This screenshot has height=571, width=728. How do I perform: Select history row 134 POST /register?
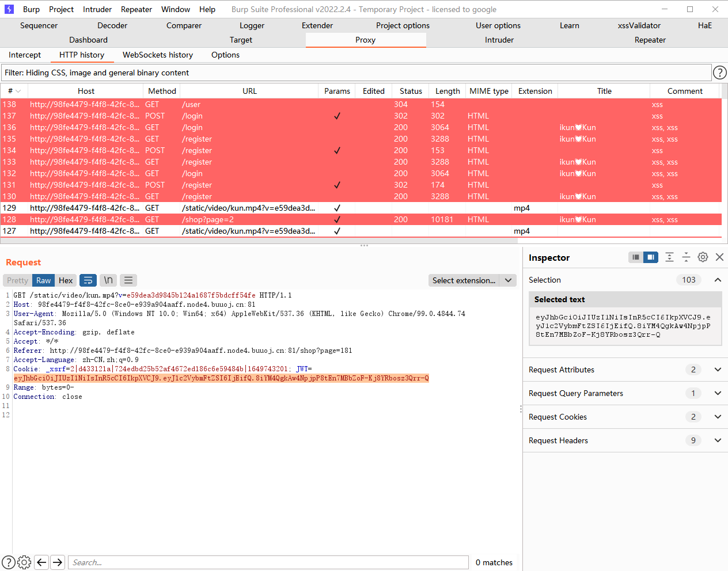click(361, 150)
